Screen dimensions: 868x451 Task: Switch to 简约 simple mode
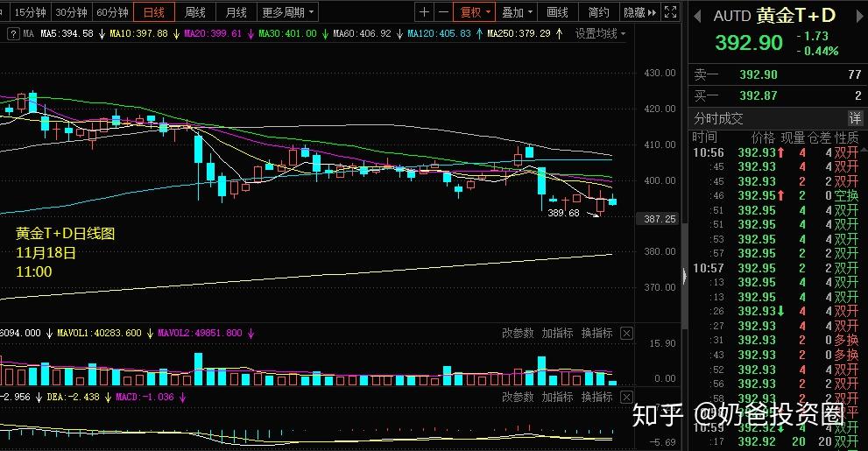[x=598, y=12]
